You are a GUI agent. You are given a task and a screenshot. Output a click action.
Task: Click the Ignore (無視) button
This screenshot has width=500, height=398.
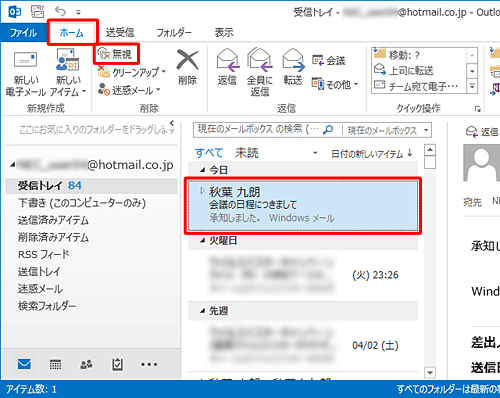click(x=116, y=54)
